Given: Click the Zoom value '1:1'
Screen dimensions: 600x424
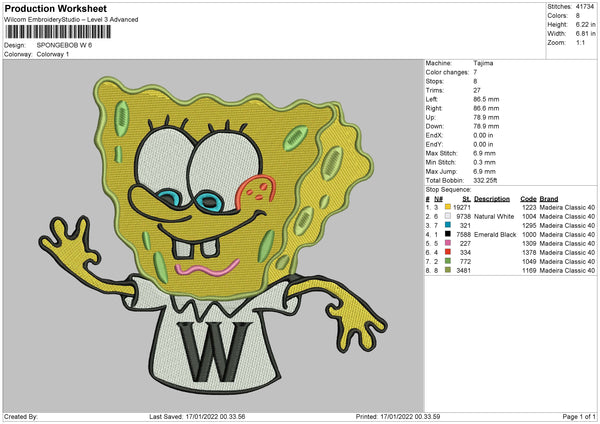Looking at the screenshot, I should (x=580, y=42).
